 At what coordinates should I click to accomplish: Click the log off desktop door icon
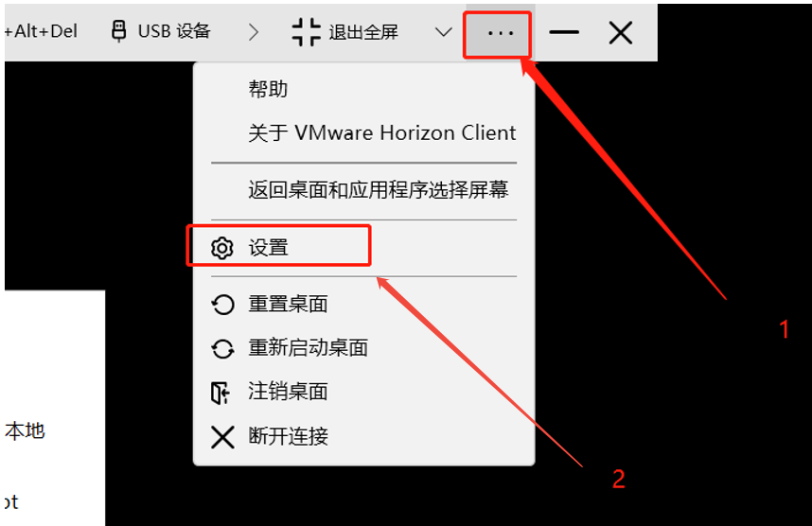coord(221,393)
